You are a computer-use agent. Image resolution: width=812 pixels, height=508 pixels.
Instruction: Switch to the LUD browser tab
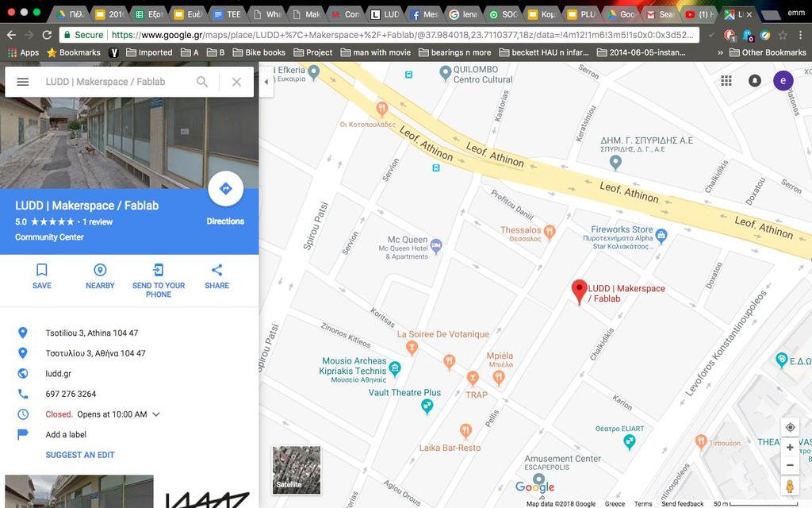click(385, 14)
